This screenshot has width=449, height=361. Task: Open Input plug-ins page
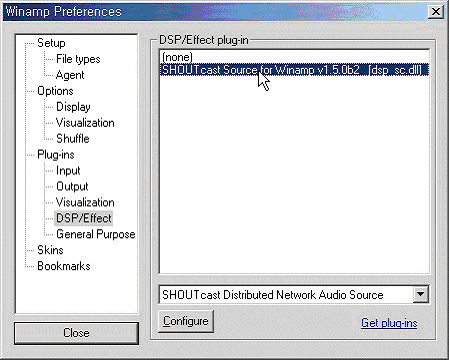[x=68, y=170]
